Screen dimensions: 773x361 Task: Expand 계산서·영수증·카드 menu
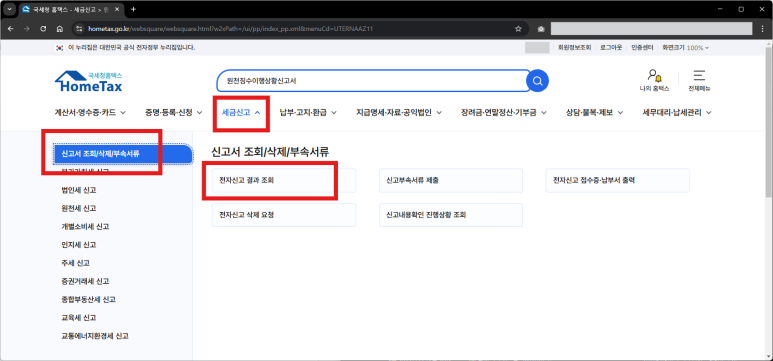[90, 112]
